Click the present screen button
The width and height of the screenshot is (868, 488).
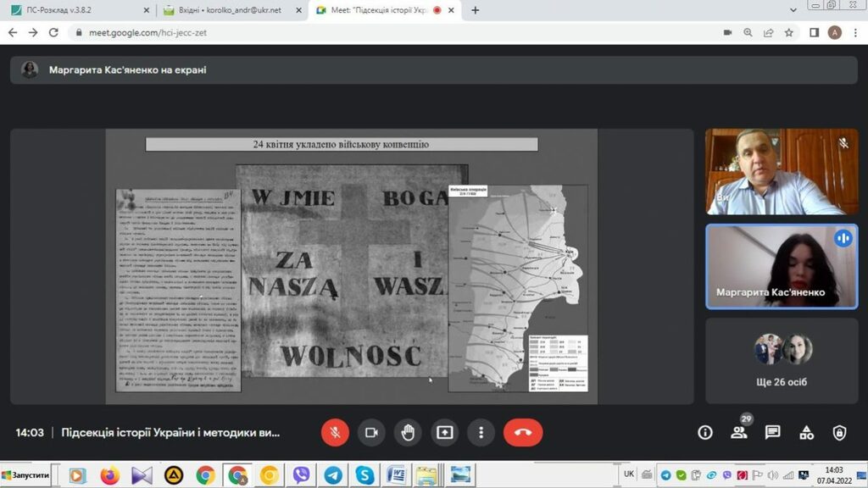pos(444,432)
